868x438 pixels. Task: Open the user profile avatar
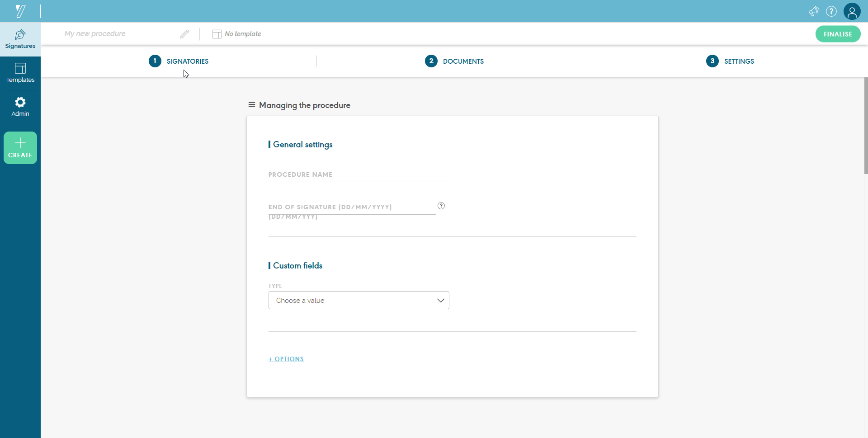(852, 11)
